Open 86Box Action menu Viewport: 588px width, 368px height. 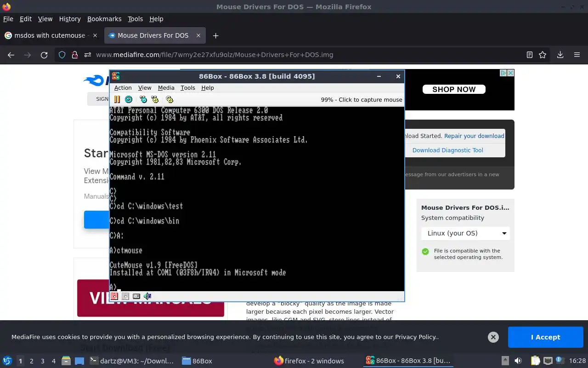pos(123,88)
